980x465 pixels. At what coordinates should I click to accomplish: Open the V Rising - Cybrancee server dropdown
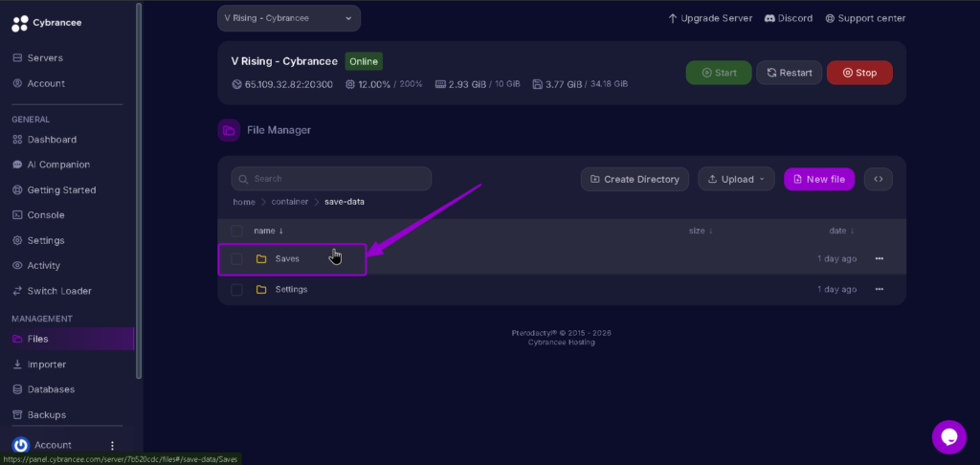coord(289,18)
